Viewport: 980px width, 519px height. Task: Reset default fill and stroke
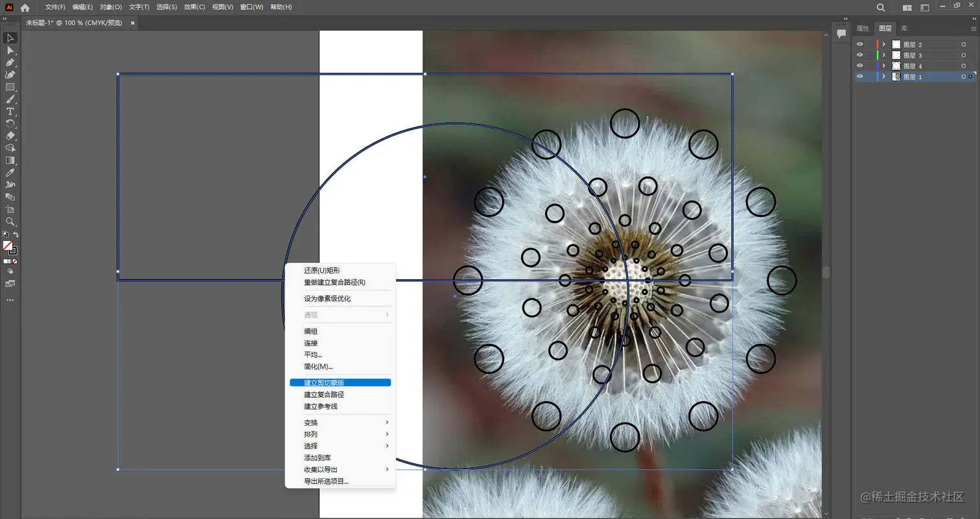click(x=5, y=235)
